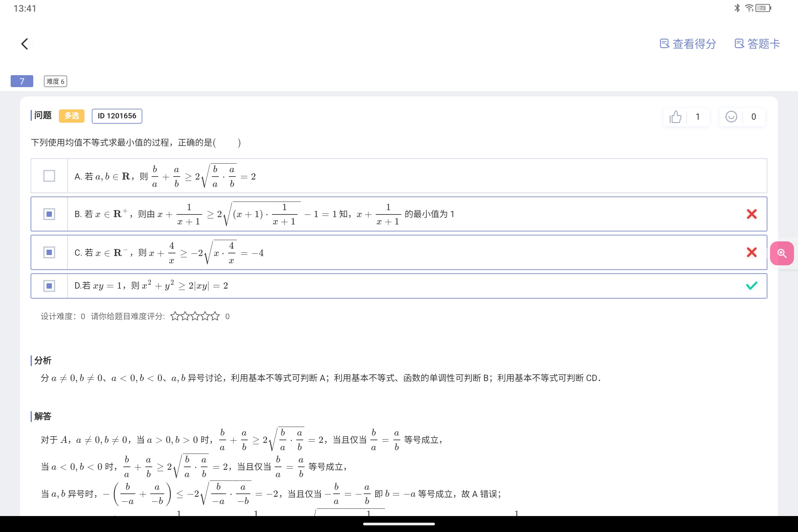
Task: Check option A checkbox
Action: click(49, 176)
